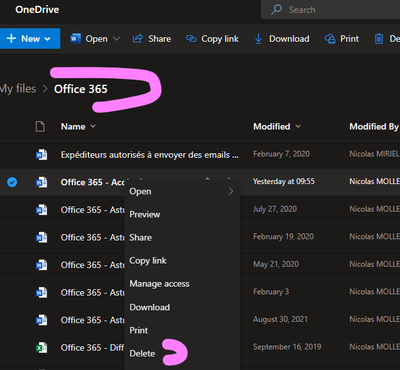Click the February 19, 2020 modified date
400x370 pixels.
coord(283,237)
